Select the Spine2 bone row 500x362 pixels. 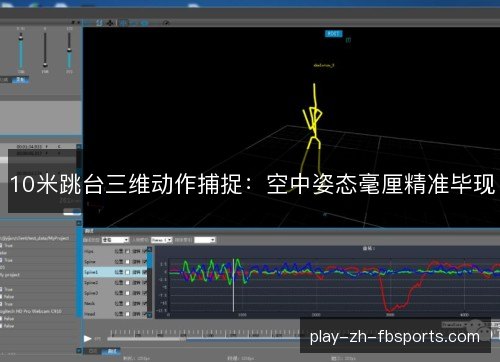click(115, 282)
